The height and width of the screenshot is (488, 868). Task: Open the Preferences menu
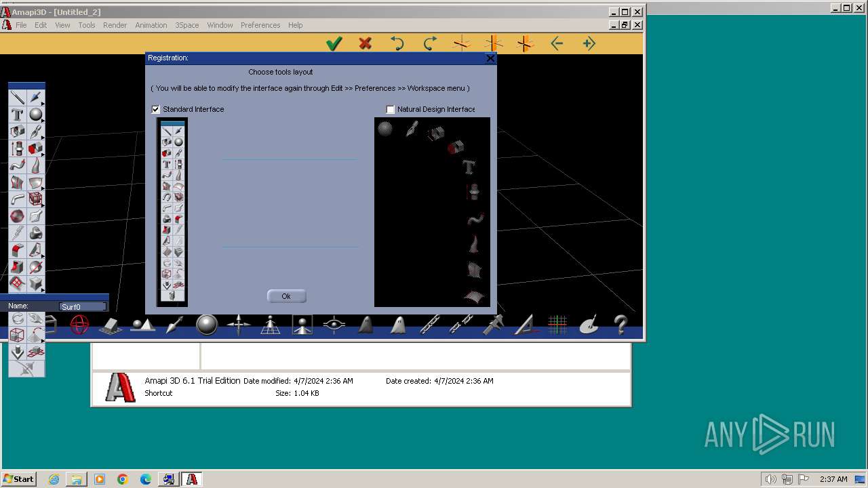[260, 25]
